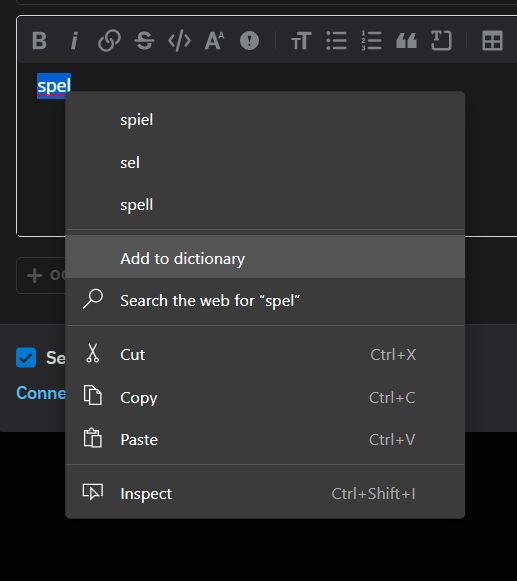Insert a block quote
The width and height of the screenshot is (517, 581).
(407, 40)
